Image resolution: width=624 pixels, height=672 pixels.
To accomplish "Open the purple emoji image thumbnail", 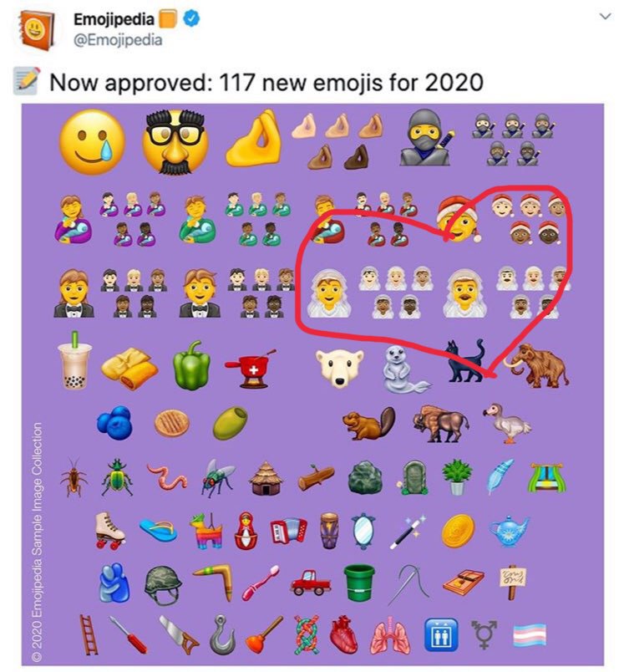I will (312, 384).
